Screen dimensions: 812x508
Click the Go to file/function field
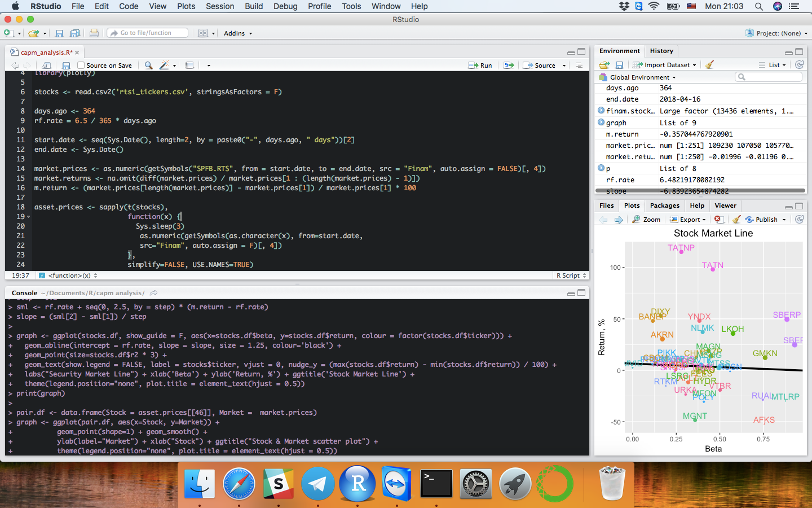point(148,33)
